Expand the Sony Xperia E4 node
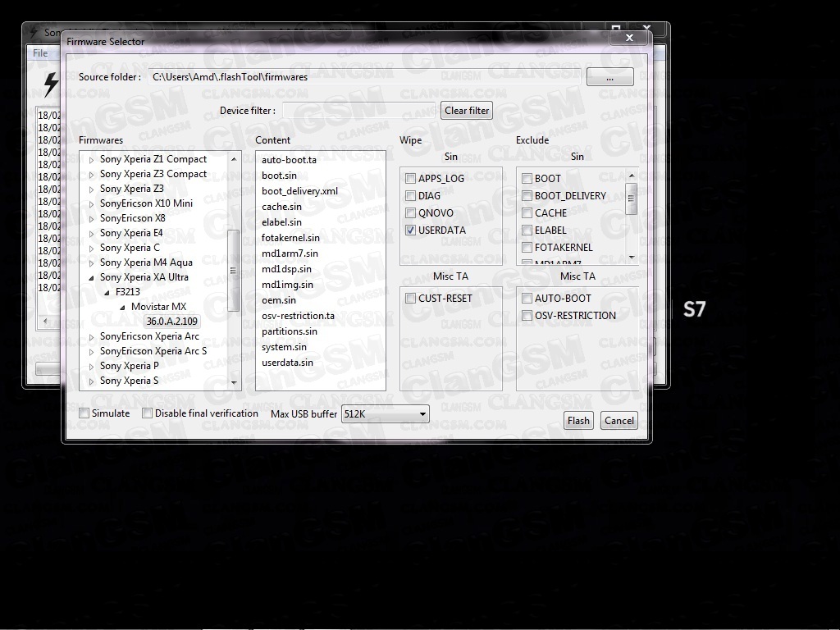This screenshot has height=630, width=840. coord(92,234)
